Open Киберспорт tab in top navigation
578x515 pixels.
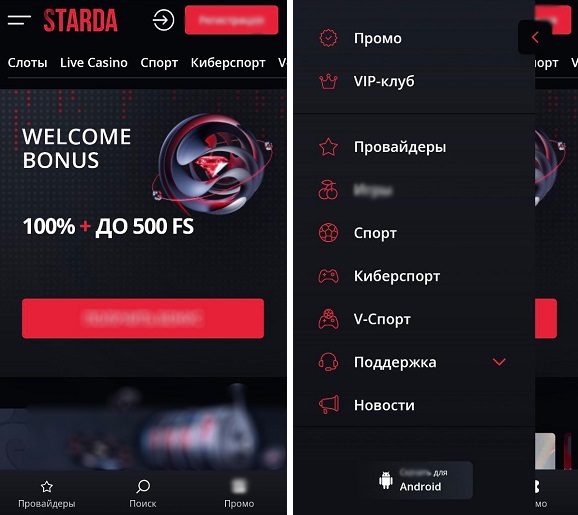(x=228, y=63)
